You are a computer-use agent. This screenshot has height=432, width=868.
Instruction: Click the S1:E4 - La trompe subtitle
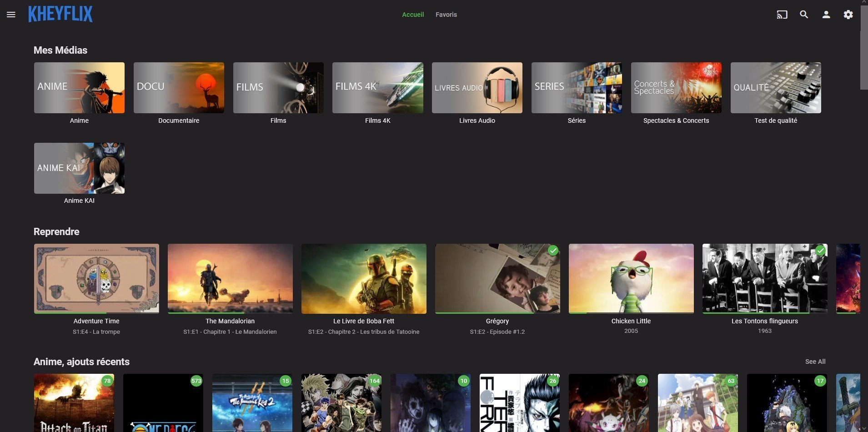coord(96,332)
